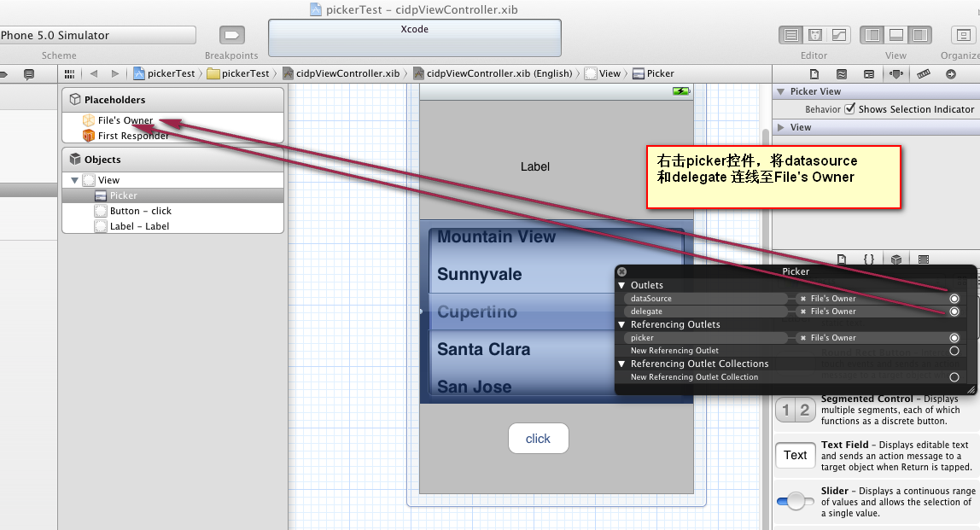Viewport: 980px width, 530px height.
Task: Open the File Template library tab
Action: 841,259
